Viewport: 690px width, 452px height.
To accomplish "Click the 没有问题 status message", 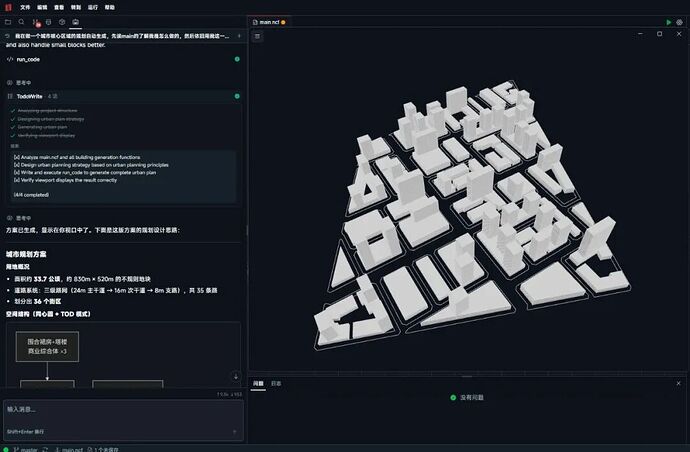I will [472, 397].
